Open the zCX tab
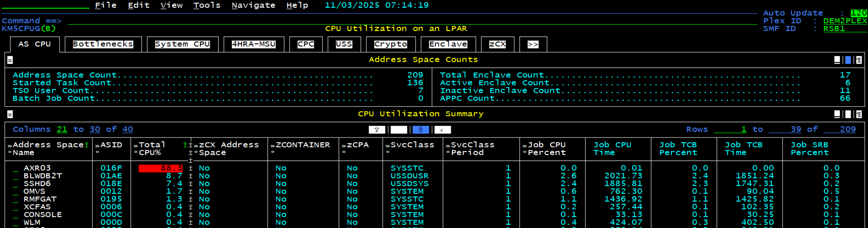The image size is (868, 228). [x=497, y=44]
